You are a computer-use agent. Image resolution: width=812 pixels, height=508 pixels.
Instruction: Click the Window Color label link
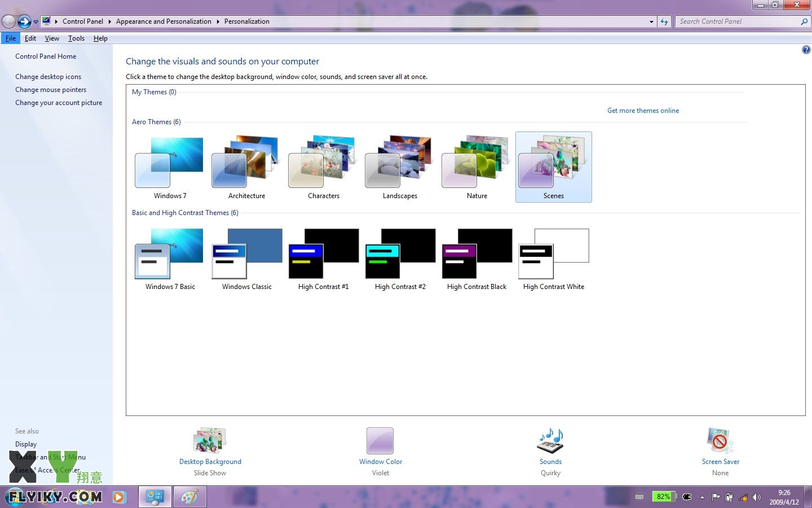point(381,462)
